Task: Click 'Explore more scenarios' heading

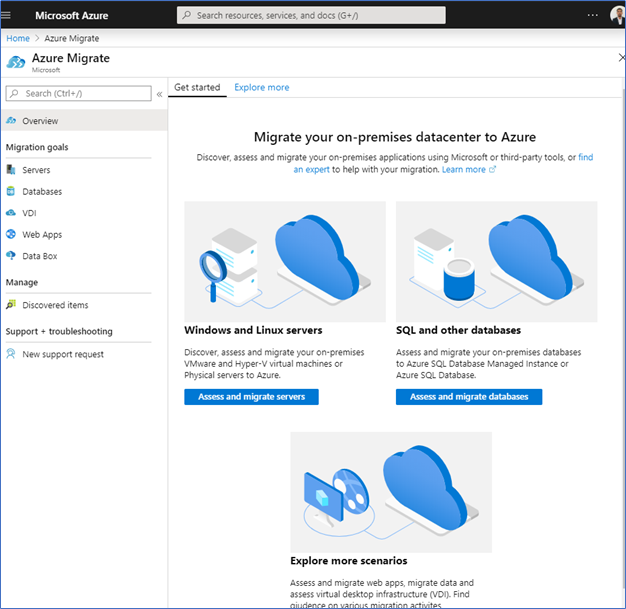Action: tap(349, 561)
